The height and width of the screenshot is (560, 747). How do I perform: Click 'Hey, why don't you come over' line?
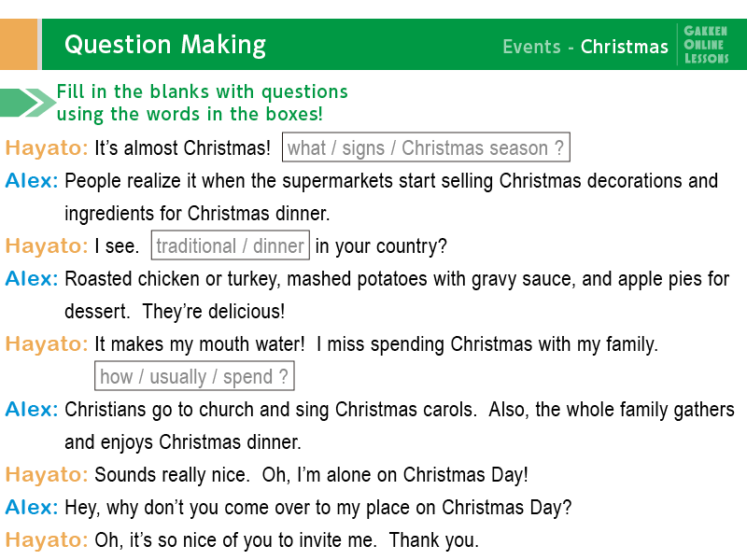[x=317, y=508]
